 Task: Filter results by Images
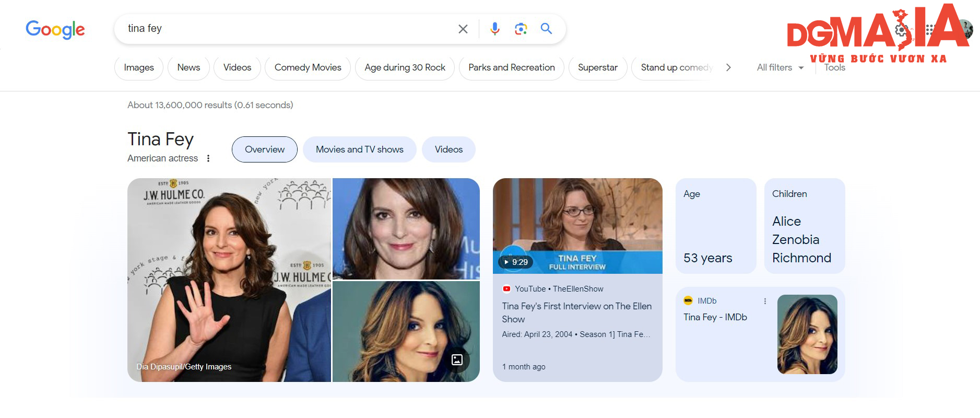click(139, 67)
